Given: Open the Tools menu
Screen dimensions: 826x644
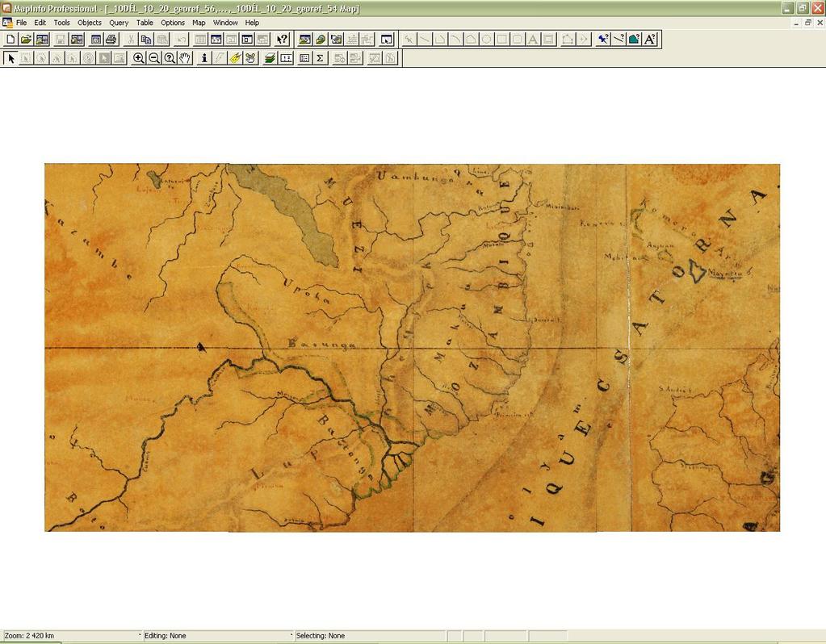Looking at the screenshot, I should [x=61, y=23].
